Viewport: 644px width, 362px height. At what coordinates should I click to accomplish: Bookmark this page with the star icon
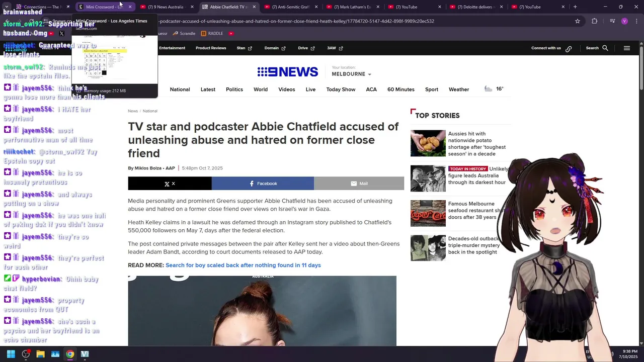coord(578,21)
